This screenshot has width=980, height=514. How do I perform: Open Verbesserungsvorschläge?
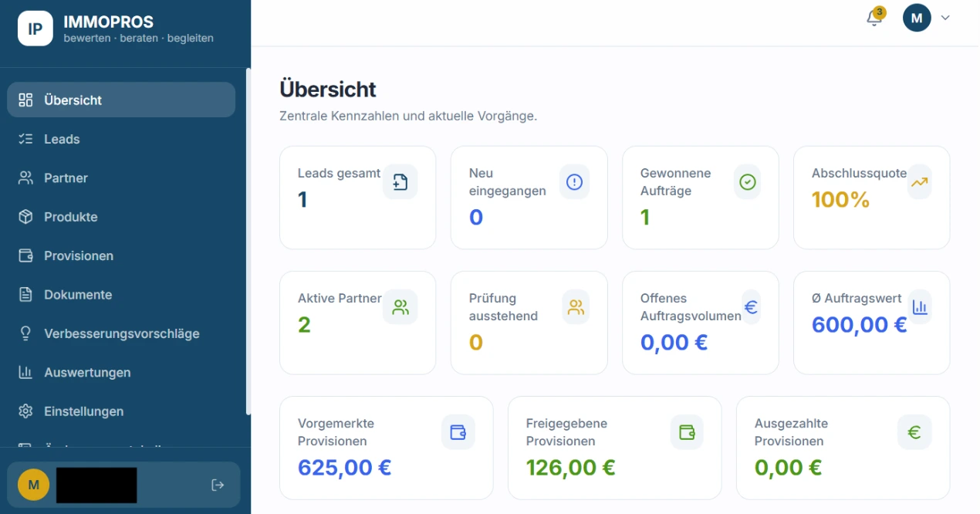pyautogui.click(x=121, y=333)
